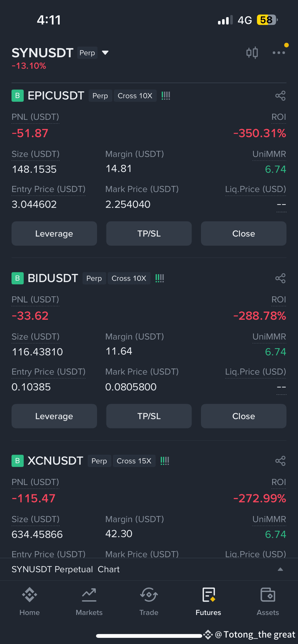Close the BIDUSDT position
This screenshot has height=644, width=298.
coord(244,416)
